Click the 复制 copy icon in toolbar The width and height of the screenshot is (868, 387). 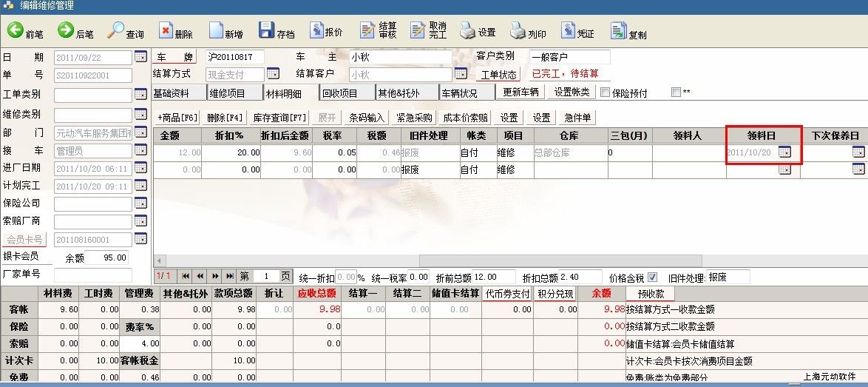pyautogui.click(x=618, y=31)
